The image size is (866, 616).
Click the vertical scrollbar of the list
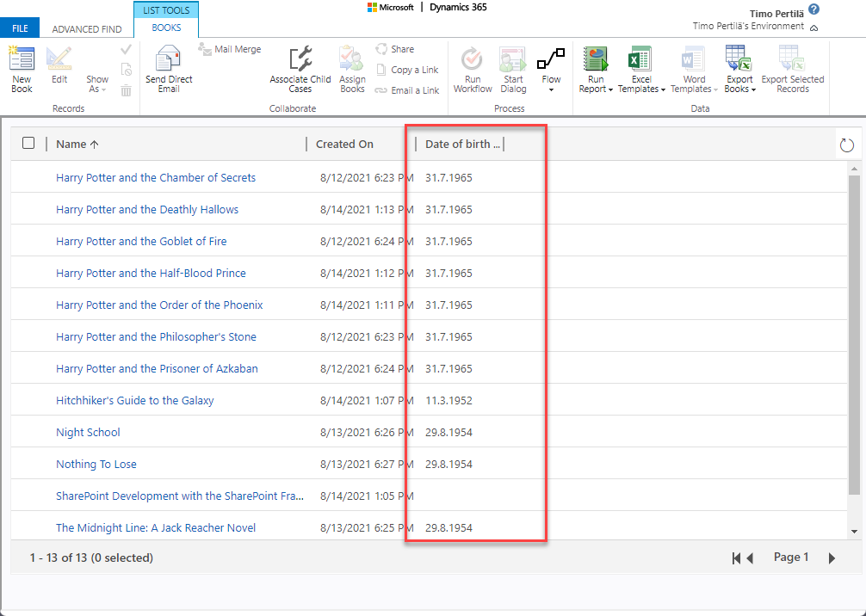tap(854, 336)
